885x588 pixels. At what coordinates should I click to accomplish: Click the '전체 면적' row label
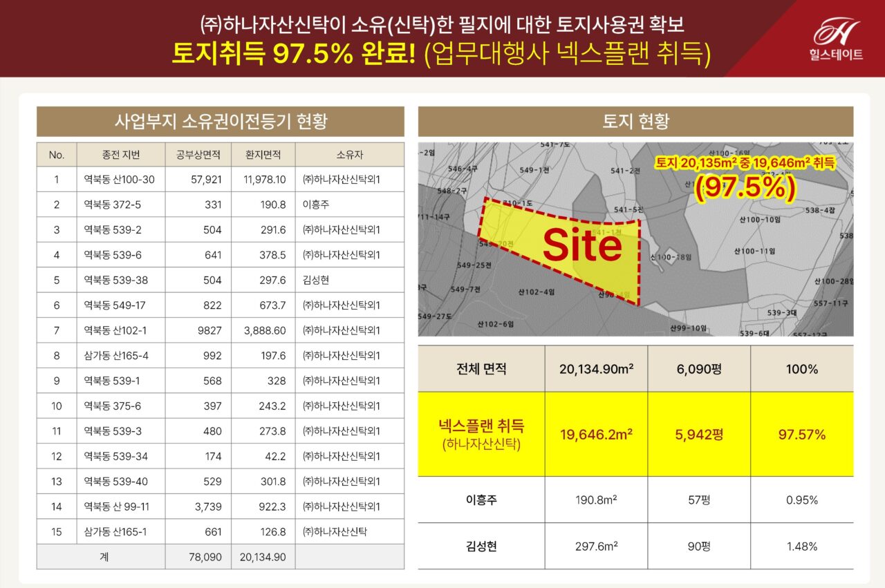[482, 369]
